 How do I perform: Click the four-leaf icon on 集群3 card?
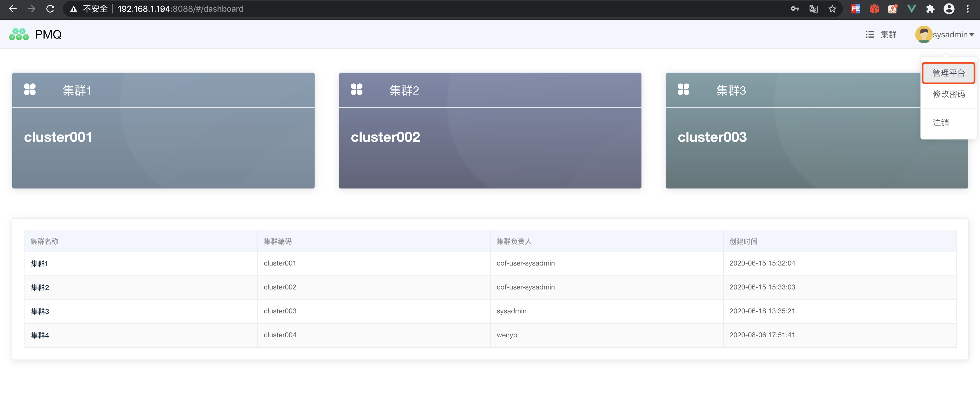[683, 89]
